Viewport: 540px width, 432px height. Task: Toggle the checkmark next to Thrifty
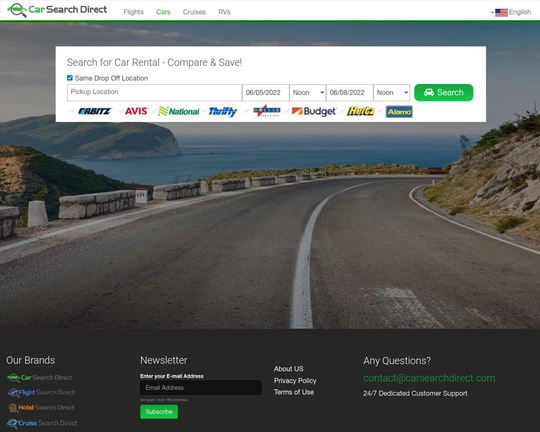(x=205, y=111)
